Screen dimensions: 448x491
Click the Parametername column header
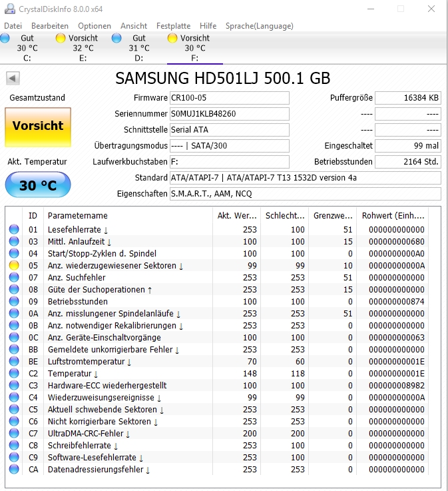click(x=128, y=215)
